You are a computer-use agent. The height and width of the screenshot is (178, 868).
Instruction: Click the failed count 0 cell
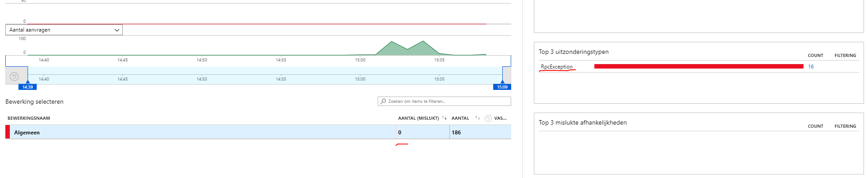click(x=423, y=132)
